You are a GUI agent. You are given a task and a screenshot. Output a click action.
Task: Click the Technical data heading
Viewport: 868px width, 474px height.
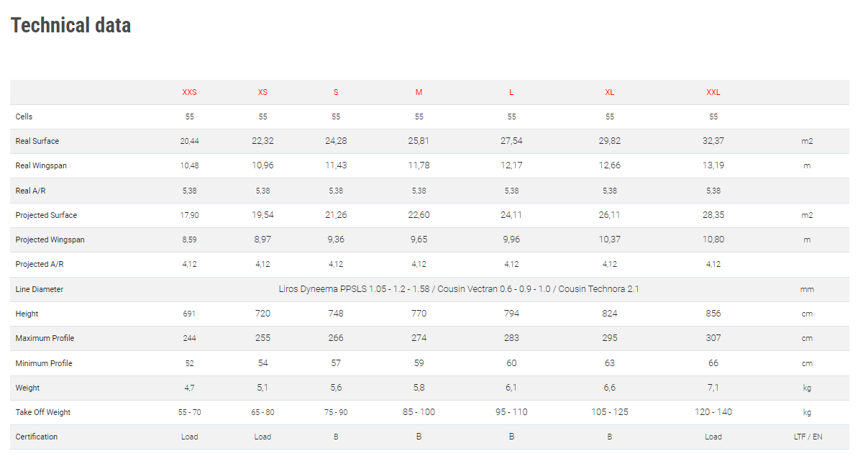click(x=70, y=25)
